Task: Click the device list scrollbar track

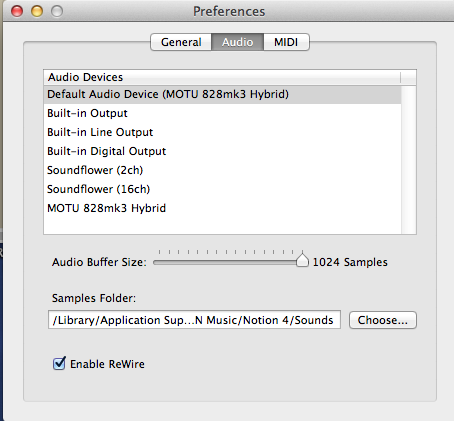Action: point(409,159)
